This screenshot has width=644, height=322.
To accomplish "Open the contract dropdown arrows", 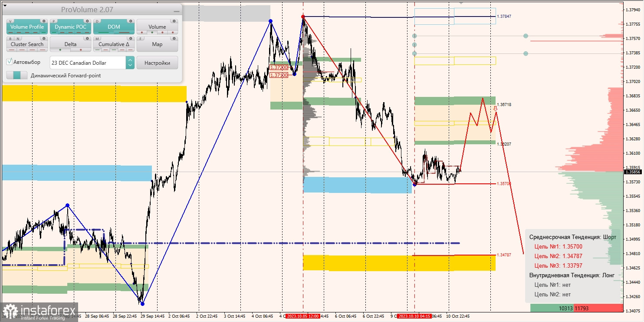I will tap(130, 63).
